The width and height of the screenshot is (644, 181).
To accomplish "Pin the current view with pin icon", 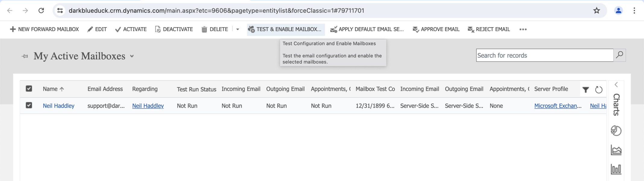I will point(25,56).
